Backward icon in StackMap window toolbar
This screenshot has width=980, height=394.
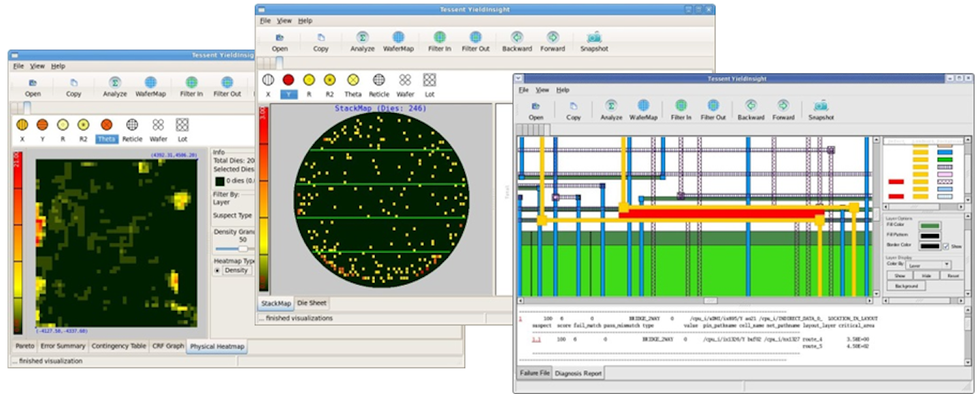point(517,37)
